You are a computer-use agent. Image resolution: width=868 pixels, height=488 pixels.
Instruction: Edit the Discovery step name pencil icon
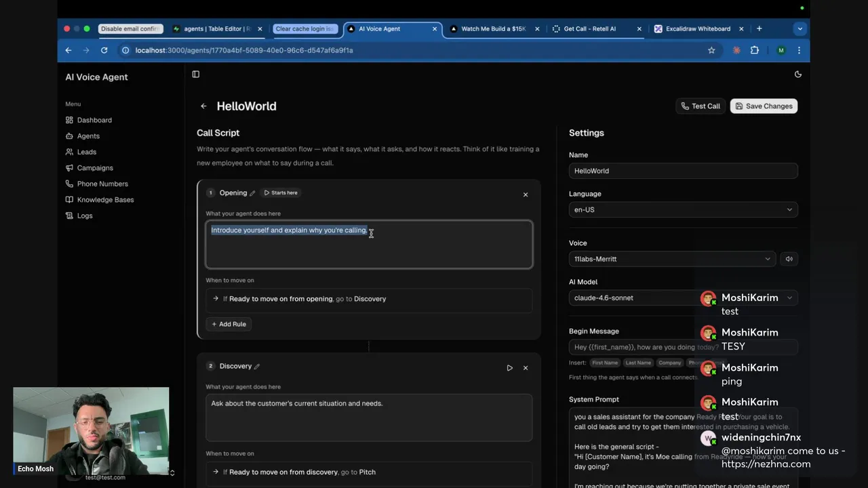pos(257,366)
